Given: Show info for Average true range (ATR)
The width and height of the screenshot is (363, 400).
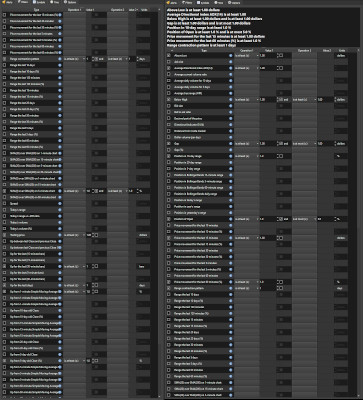Looking at the screenshot, I should [231, 93].
